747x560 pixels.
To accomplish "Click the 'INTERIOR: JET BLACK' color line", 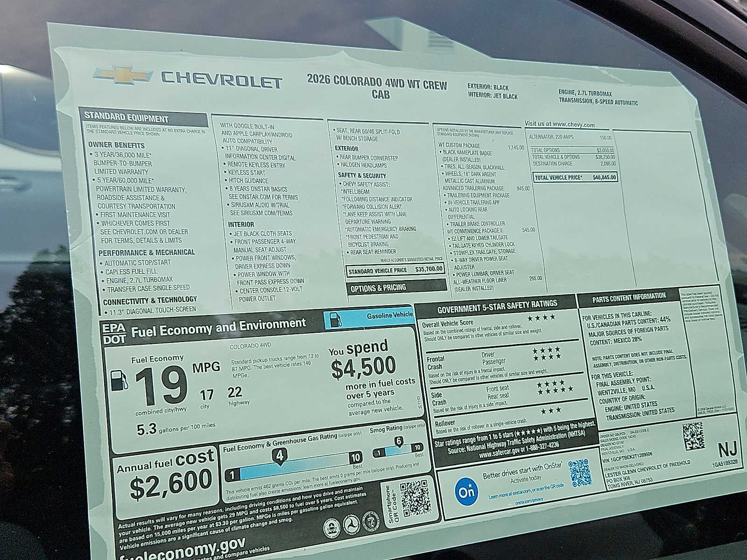I will click(493, 96).
